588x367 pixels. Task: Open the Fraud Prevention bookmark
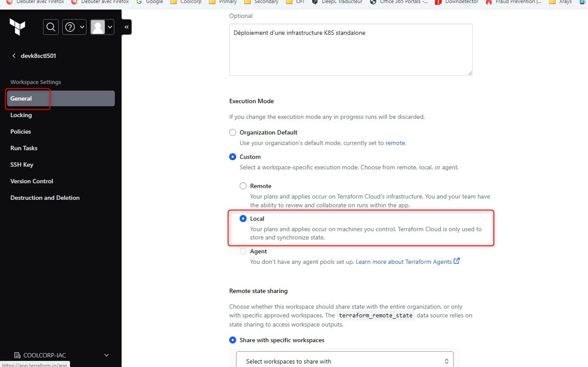pos(514,2)
